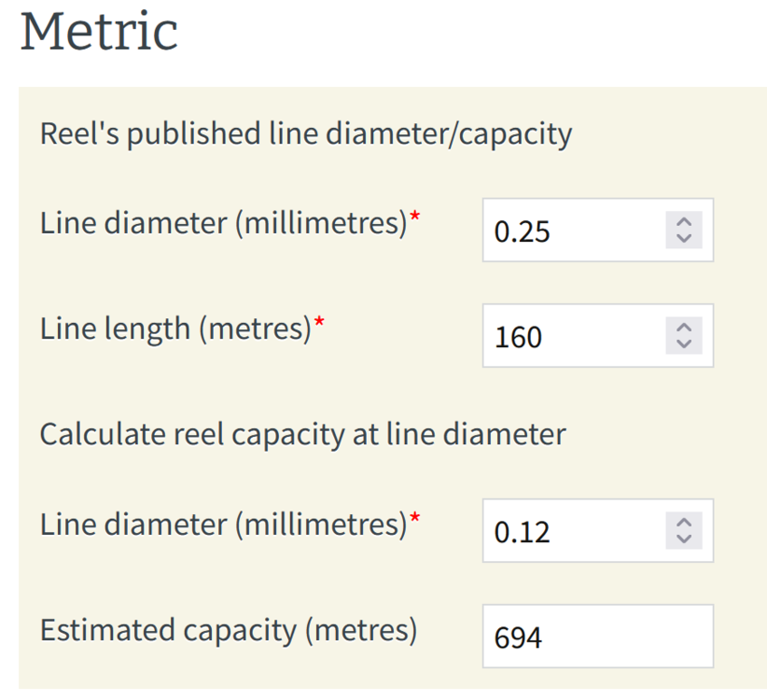Click the Reel's published line diameter/capacity heading
The height and width of the screenshot is (700, 767).
pos(306,134)
